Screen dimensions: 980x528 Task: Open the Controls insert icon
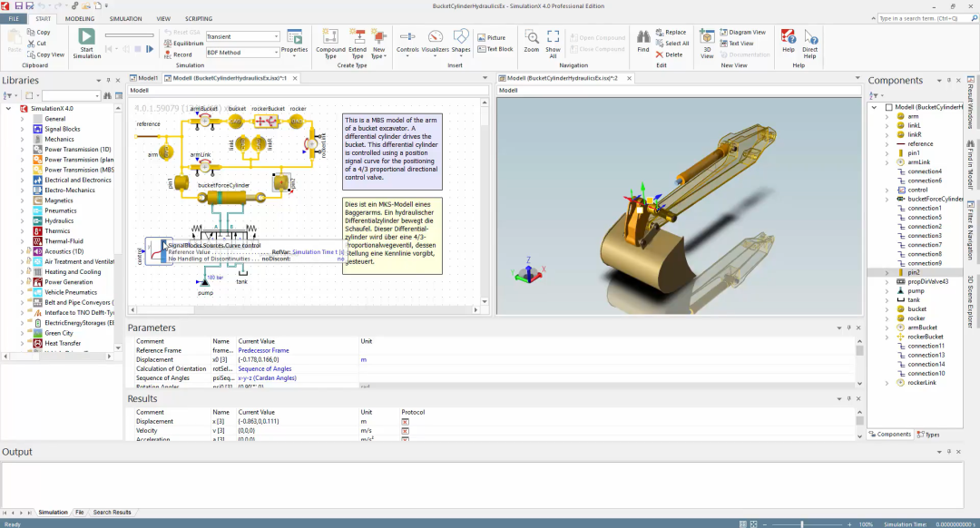[407, 42]
